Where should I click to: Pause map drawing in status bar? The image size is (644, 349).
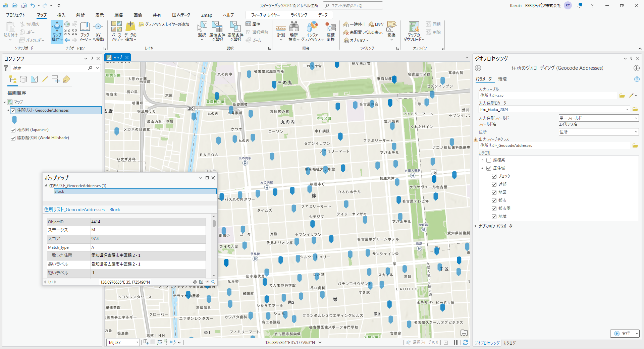pyautogui.click(x=455, y=342)
